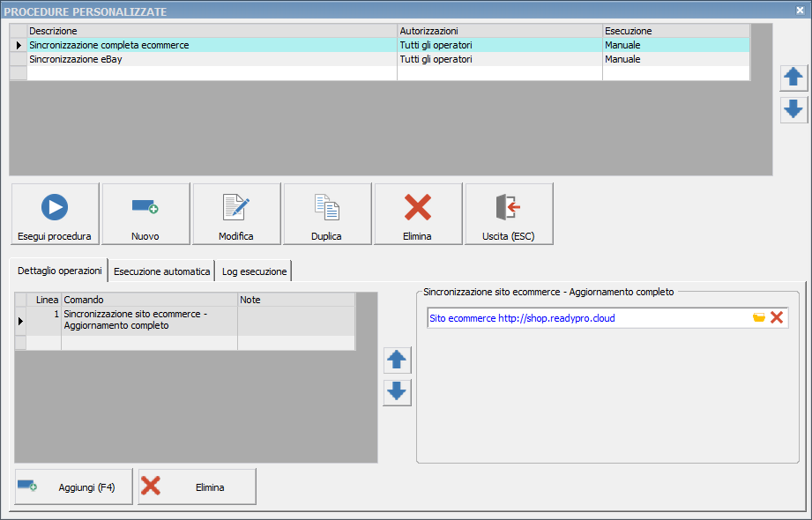The image size is (812, 520).
Task: Exit the window via Uscita (ESC)
Action: pyautogui.click(x=509, y=214)
